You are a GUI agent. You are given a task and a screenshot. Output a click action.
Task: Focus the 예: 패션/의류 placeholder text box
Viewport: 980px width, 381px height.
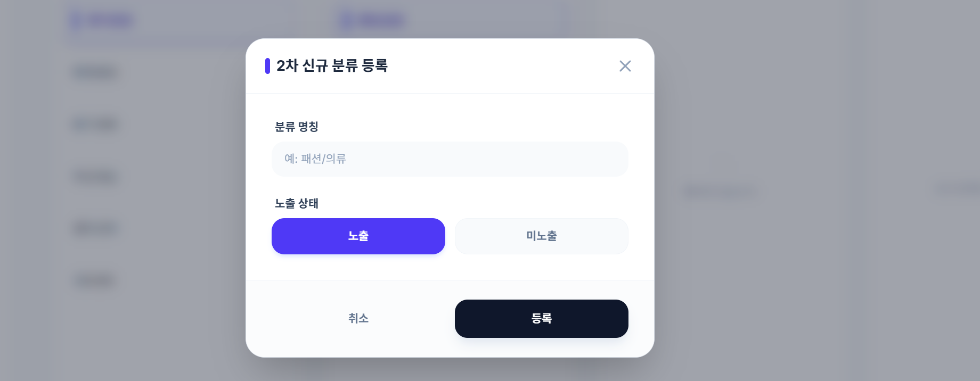click(450, 159)
